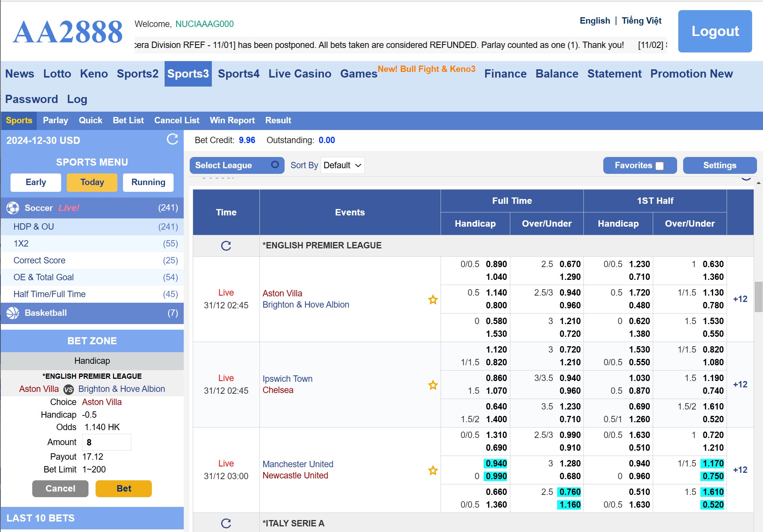Open the Sports4 menu item
Image resolution: width=763 pixels, height=532 pixels.
pyautogui.click(x=238, y=74)
